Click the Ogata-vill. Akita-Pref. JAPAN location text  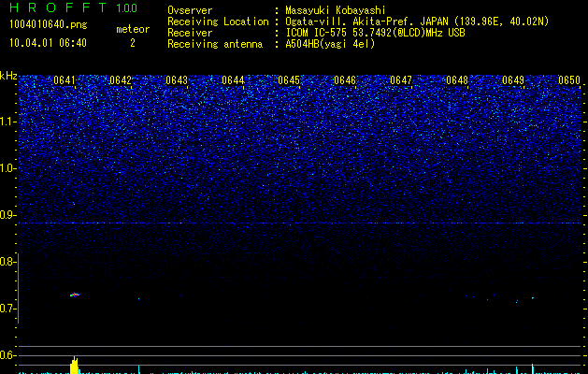click(x=417, y=22)
